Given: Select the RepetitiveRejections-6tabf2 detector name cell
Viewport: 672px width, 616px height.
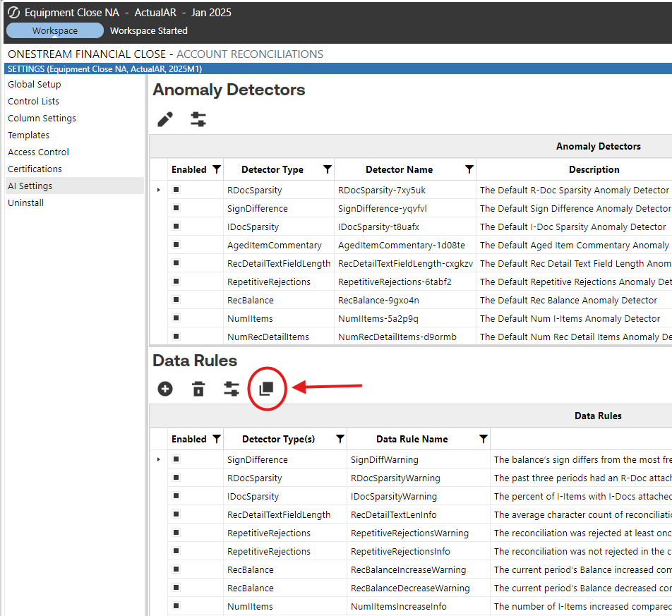Looking at the screenshot, I should click(405, 282).
